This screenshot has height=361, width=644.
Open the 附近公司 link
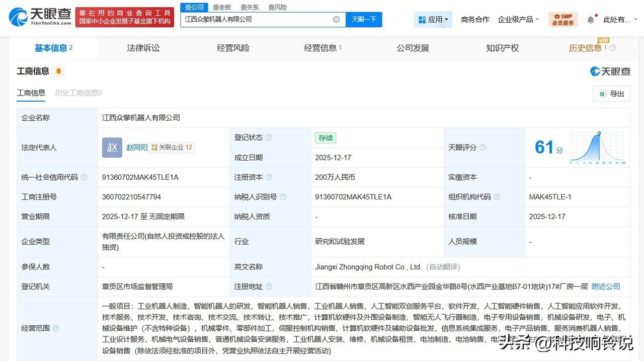[x=606, y=286]
